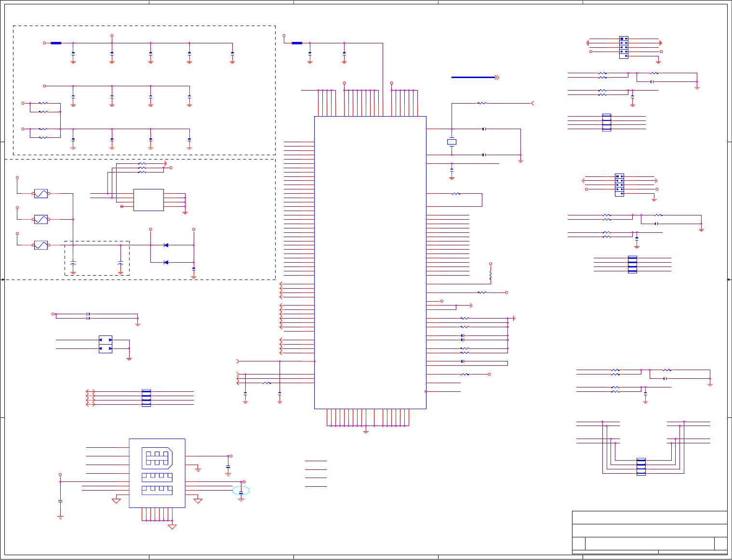Select the ferrite bead above the main chip
The height and width of the screenshot is (560, 732).
pyautogui.click(x=297, y=43)
